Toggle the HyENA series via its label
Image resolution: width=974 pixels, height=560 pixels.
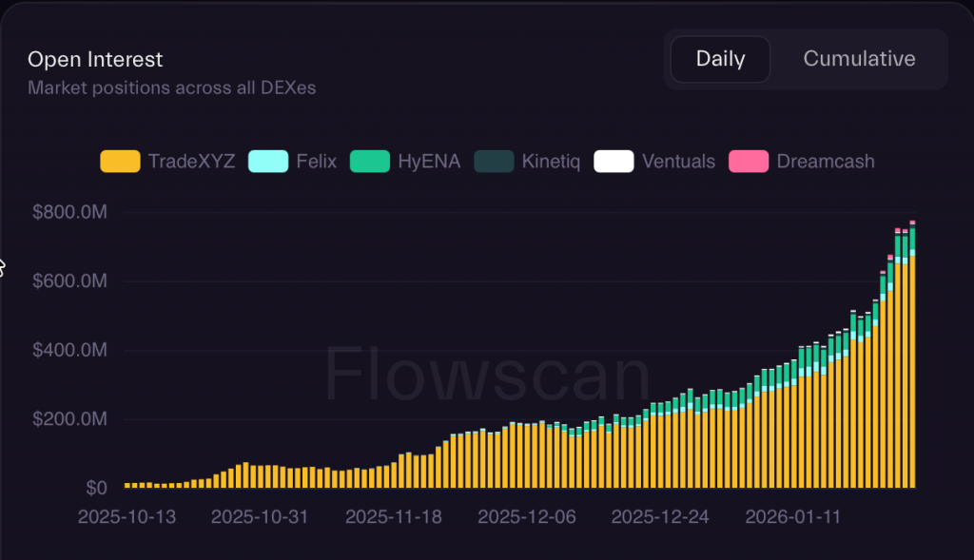click(429, 162)
